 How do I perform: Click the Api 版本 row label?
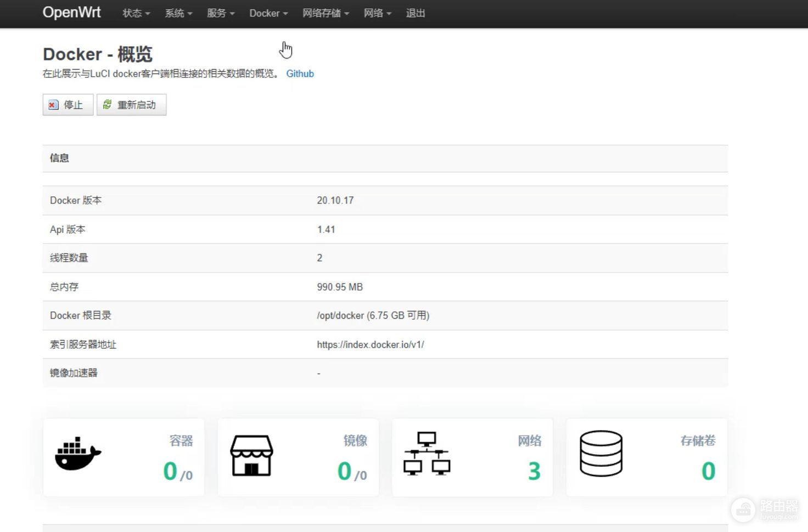[68, 229]
